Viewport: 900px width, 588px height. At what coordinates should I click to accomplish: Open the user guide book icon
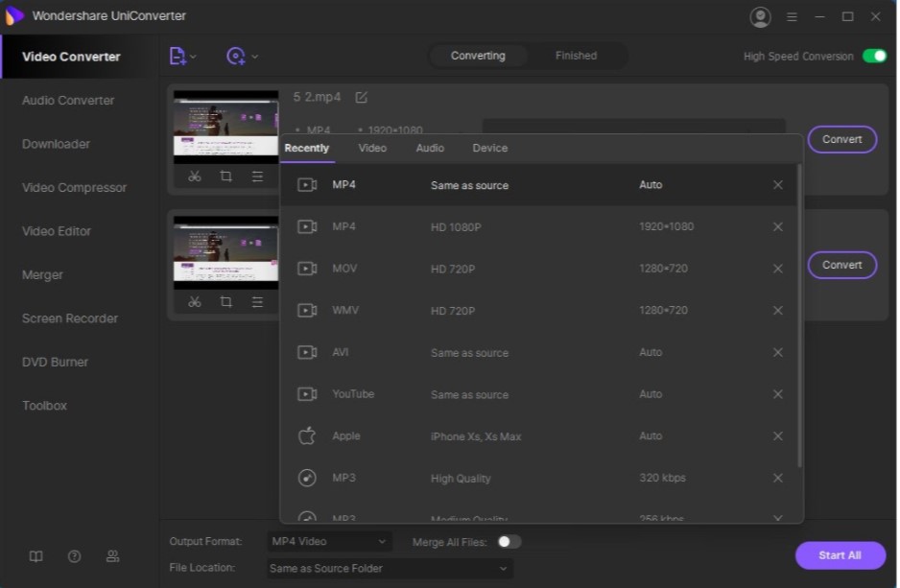click(36, 556)
